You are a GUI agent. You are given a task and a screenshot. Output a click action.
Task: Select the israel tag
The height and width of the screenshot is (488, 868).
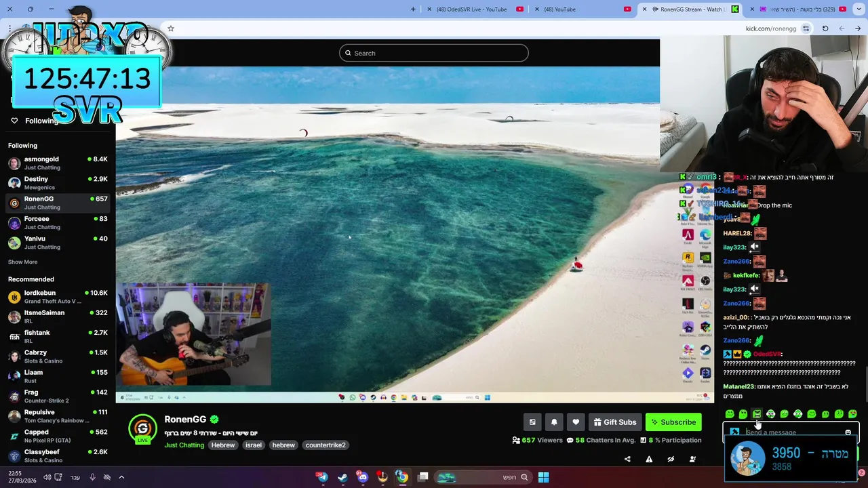point(254,445)
